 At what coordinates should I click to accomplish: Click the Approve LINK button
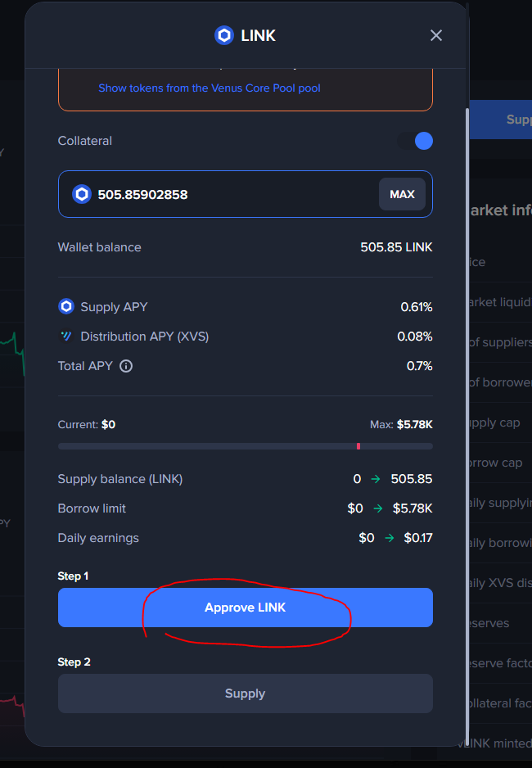click(x=246, y=608)
